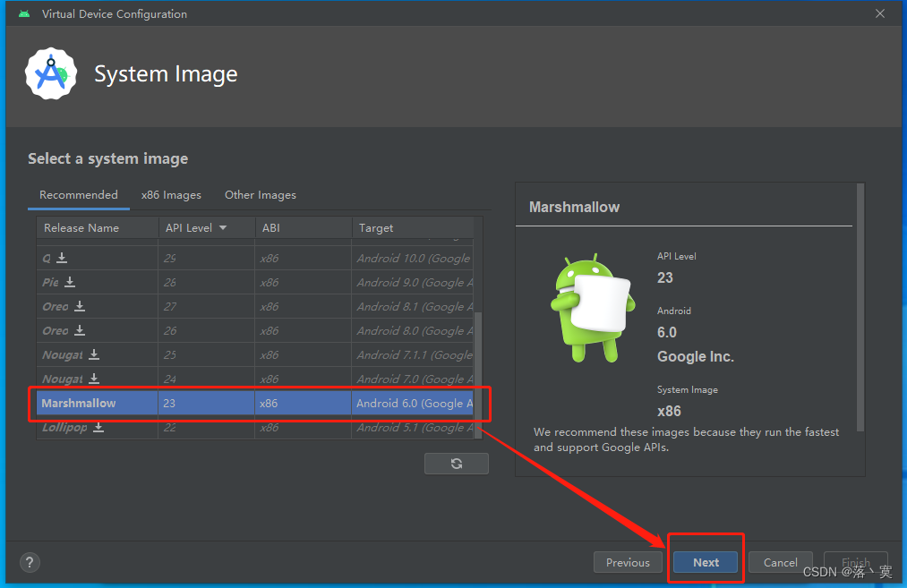The height and width of the screenshot is (588, 907).
Task: Download the Nougat API 25 image
Action: 94,354
